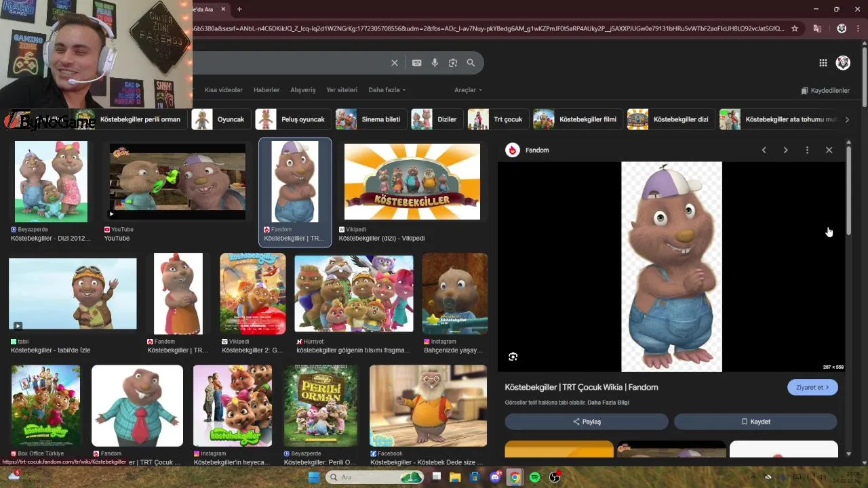Click the Paylaş share button
The height and width of the screenshot is (488, 868).
[x=587, y=422]
